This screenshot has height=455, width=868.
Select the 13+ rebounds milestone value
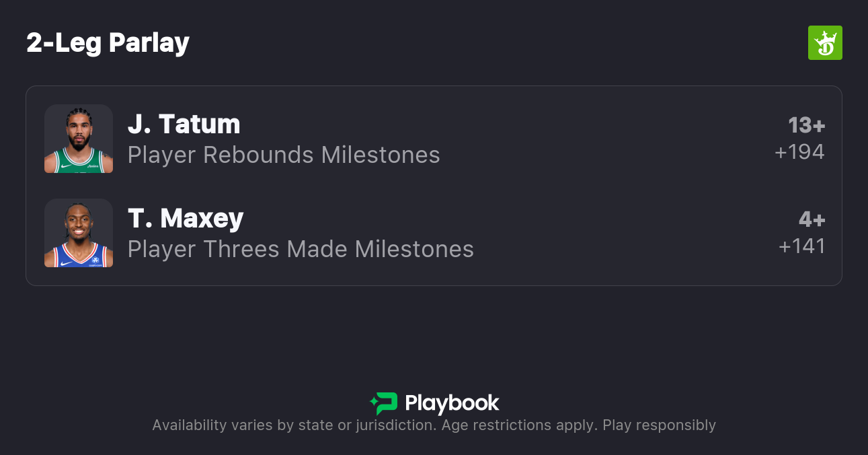(806, 125)
